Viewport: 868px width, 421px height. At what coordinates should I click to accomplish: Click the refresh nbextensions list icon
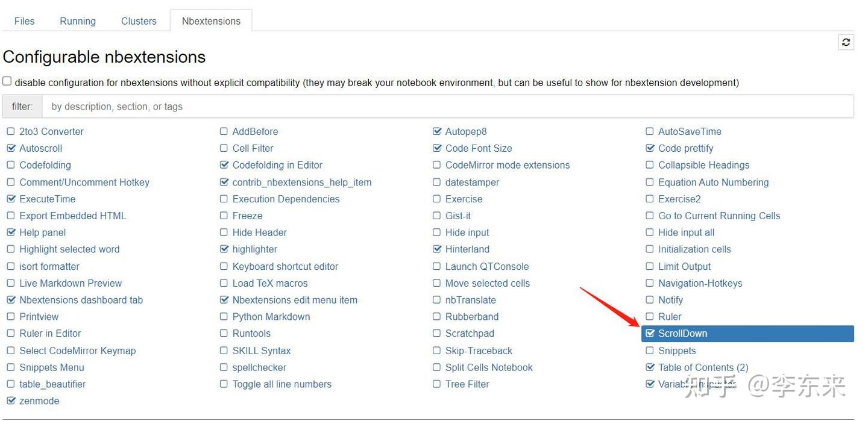(x=846, y=42)
